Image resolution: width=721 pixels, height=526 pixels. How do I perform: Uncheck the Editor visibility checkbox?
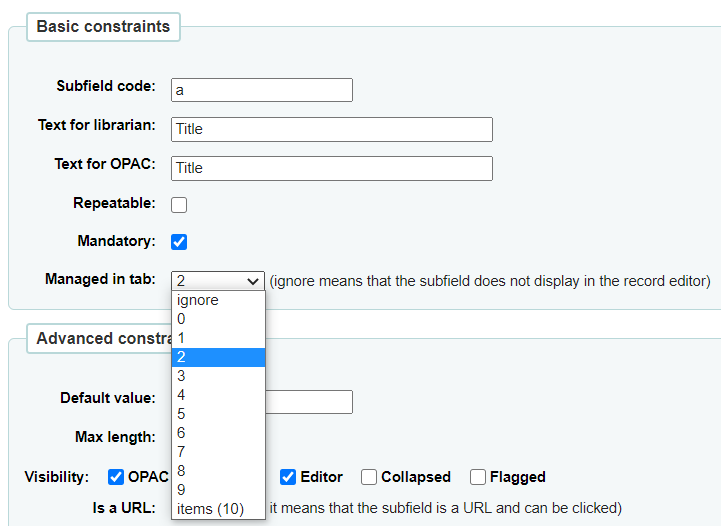point(288,477)
